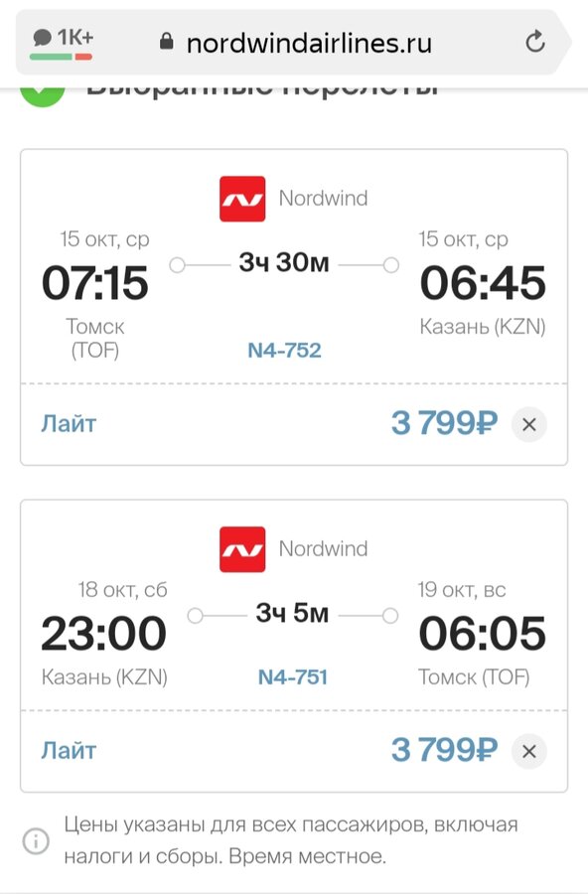Tap the 06:05 arrival time in Томск

coord(483,634)
